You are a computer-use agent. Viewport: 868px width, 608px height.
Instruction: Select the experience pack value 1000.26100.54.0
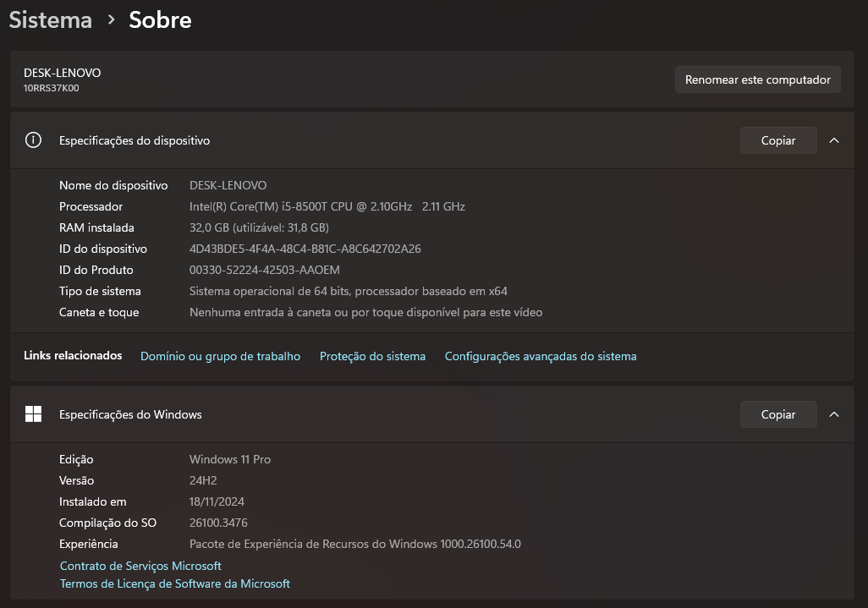(354, 544)
